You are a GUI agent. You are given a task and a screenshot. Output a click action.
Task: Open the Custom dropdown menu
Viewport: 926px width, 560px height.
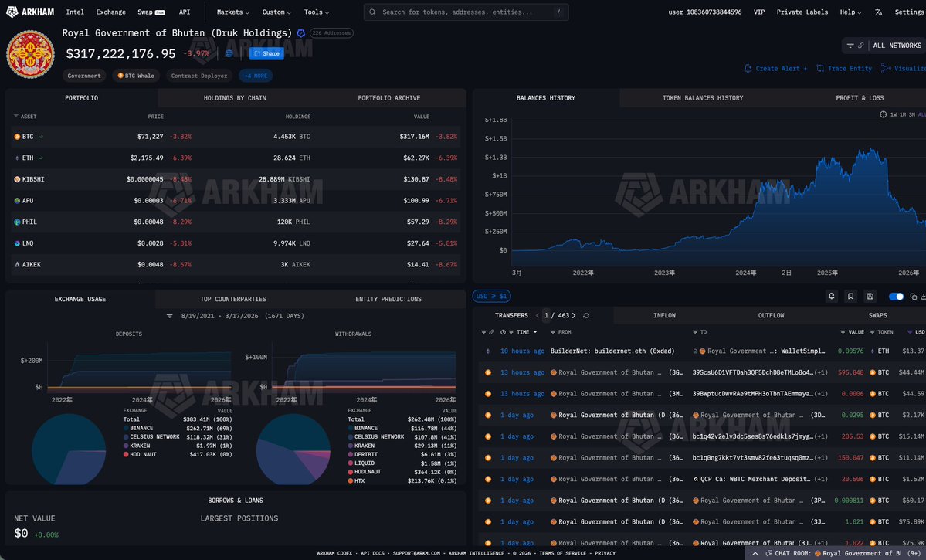point(276,12)
